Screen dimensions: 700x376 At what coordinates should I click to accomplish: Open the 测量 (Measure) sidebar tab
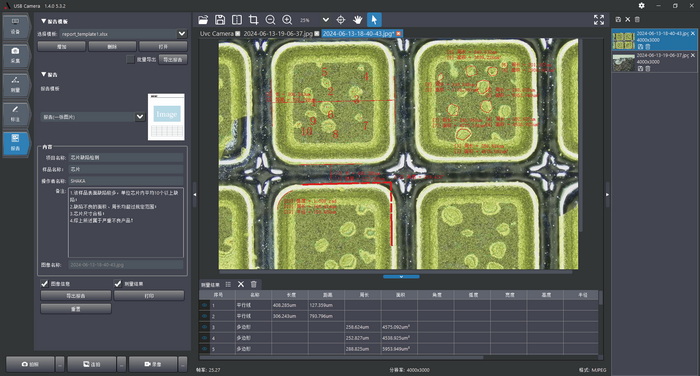(x=16, y=84)
